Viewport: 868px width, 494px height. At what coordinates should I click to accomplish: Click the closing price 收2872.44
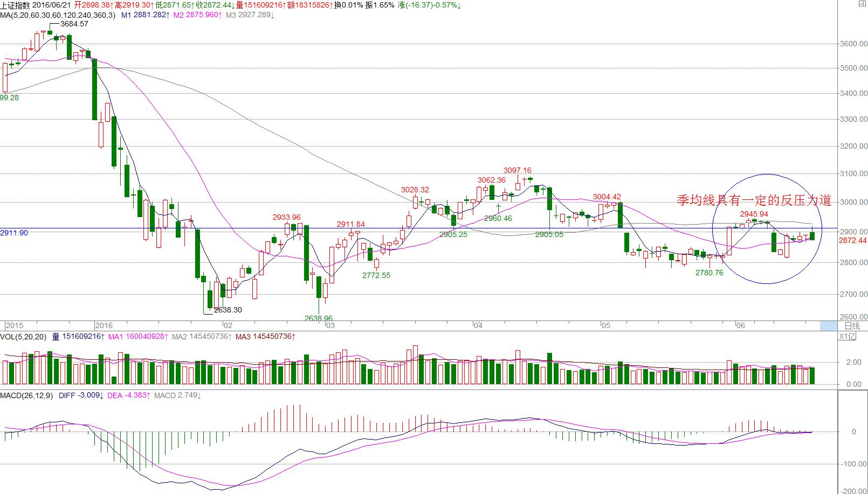point(216,5)
